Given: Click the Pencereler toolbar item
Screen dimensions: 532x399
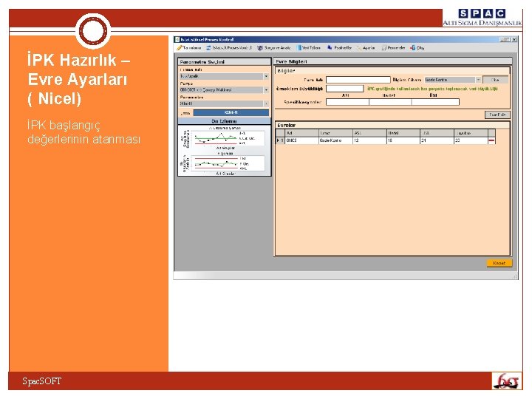Looking at the screenshot, I should click(x=394, y=48).
